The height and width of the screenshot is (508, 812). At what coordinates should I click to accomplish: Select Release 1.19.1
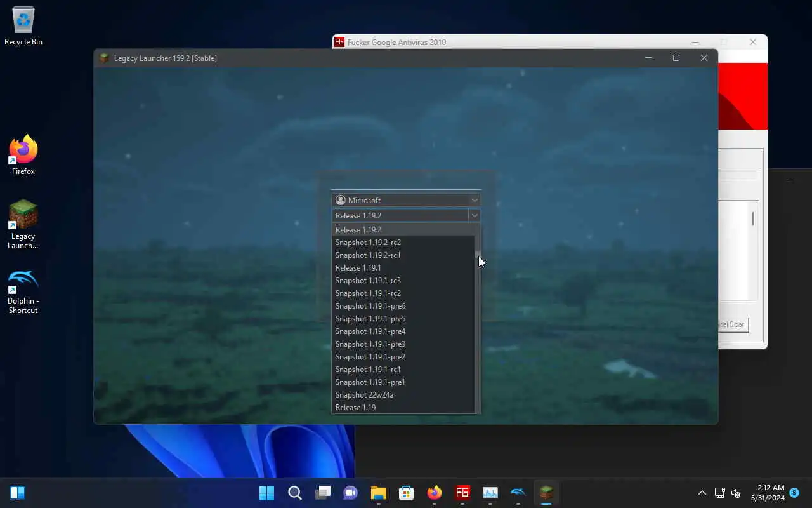pos(403,268)
